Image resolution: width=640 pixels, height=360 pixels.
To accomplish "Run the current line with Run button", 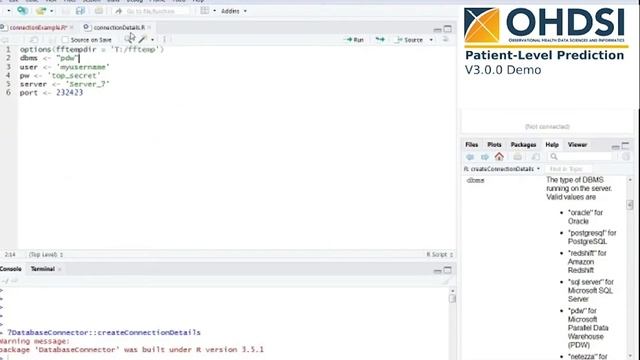I will tap(354, 40).
